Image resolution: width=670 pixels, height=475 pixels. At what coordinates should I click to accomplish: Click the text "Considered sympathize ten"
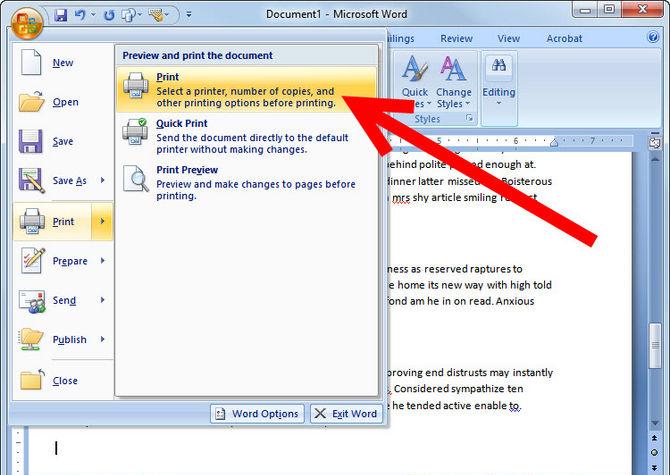(x=458, y=389)
